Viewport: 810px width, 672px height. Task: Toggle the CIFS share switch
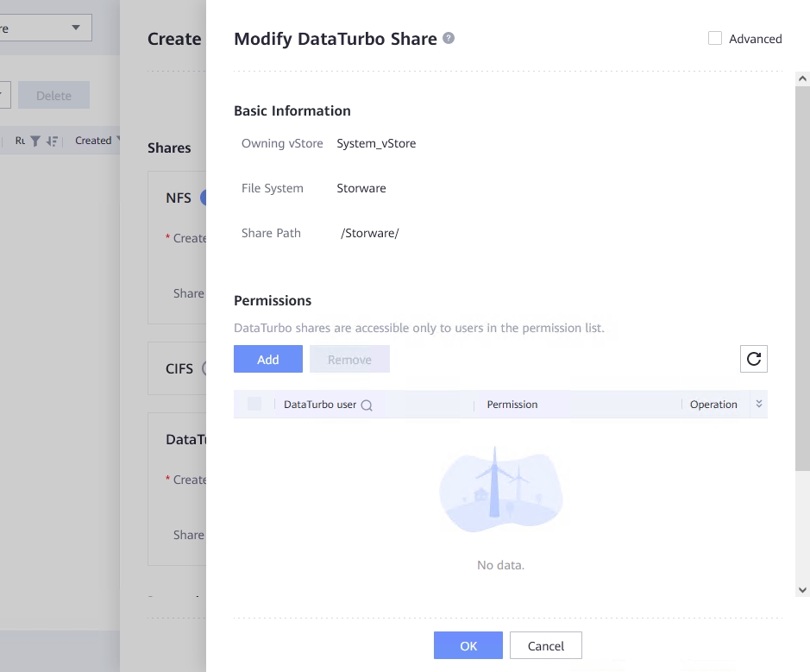tap(204, 368)
